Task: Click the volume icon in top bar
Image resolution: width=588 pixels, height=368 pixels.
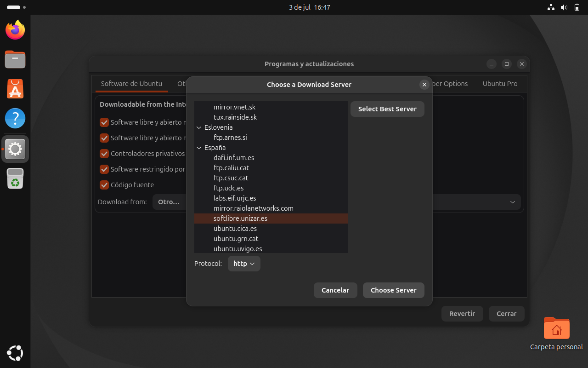Action: pos(564,7)
